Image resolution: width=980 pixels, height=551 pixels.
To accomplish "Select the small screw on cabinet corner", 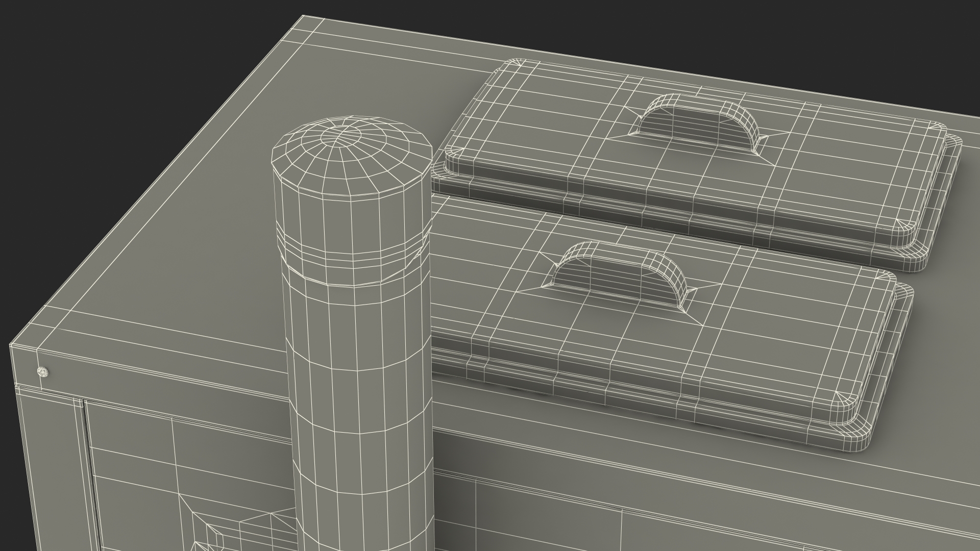I will (x=43, y=372).
